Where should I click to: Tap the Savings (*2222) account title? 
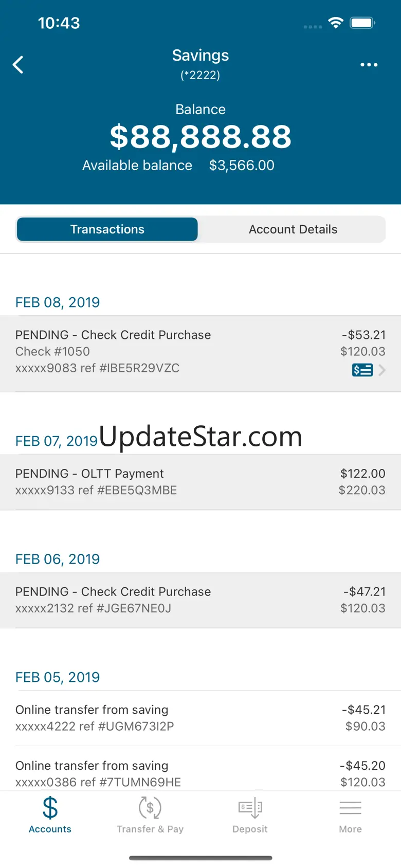pos(200,63)
